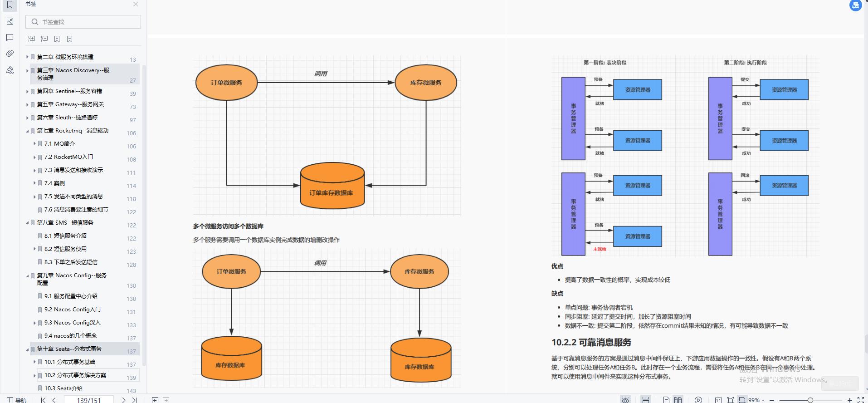Go to previous page arrow
The width and height of the screenshot is (868, 403).
[x=54, y=400]
